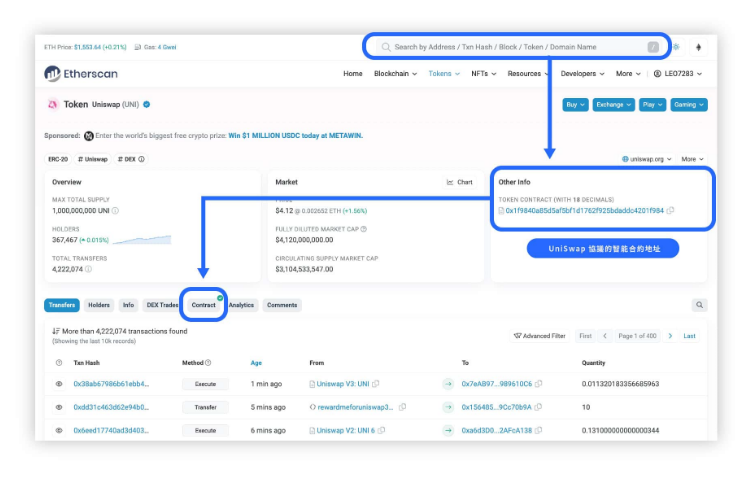Copy rewardmeforuniswap3 from address
Image resolution: width=747 pixels, height=479 pixels.
[403, 407]
